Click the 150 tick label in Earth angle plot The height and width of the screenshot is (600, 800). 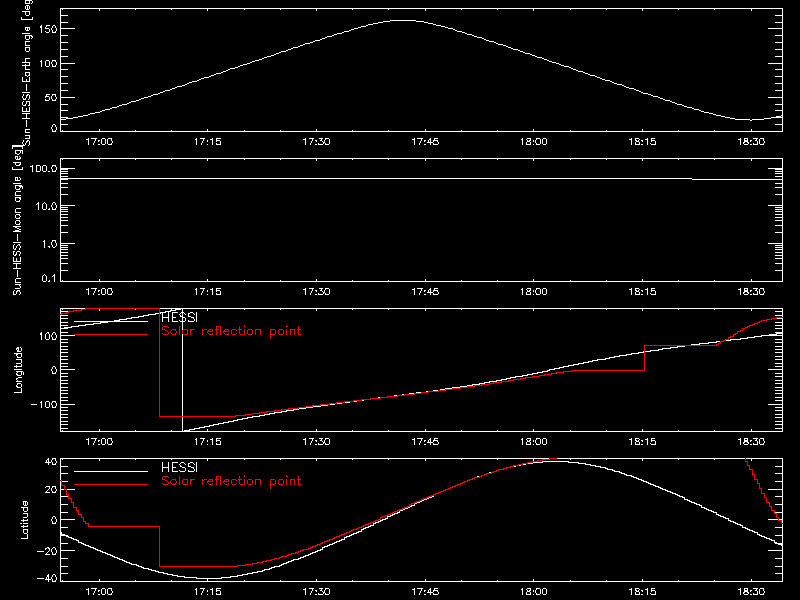point(50,30)
